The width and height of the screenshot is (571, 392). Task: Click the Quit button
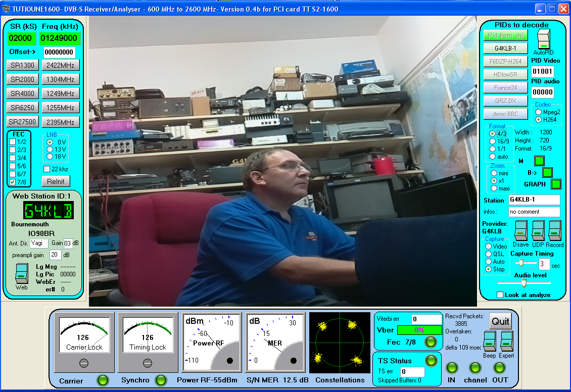[x=500, y=321]
